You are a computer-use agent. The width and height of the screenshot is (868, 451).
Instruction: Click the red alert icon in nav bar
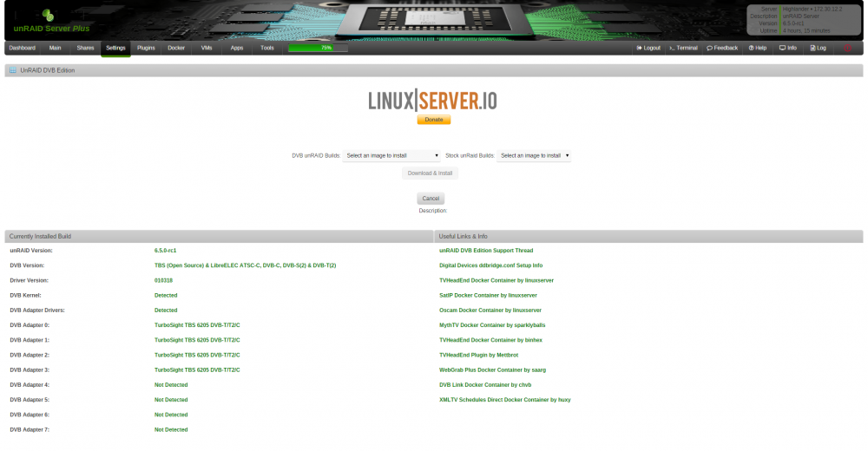(x=847, y=49)
